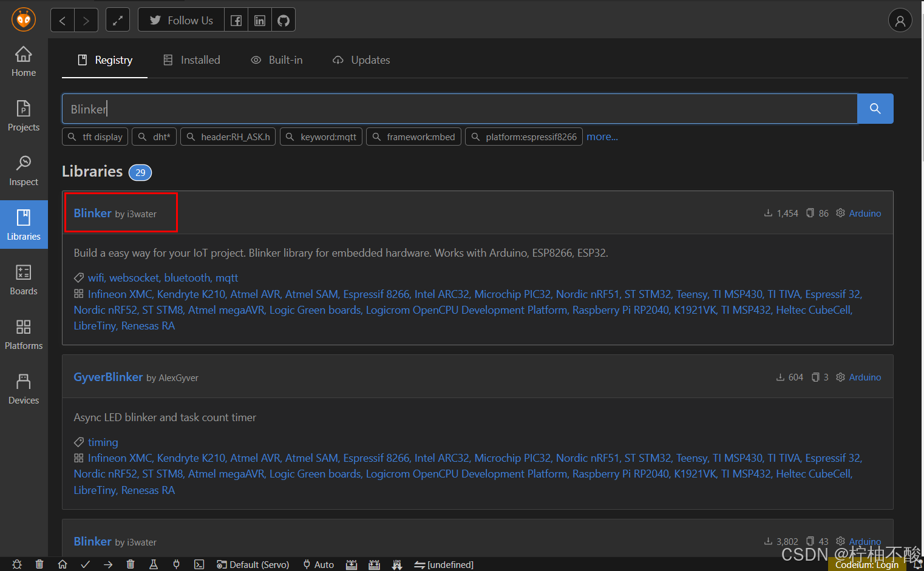The image size is (924, 571).
Task: Apply the 'keyword:mqtt' search example
Action: coord(321,137)
